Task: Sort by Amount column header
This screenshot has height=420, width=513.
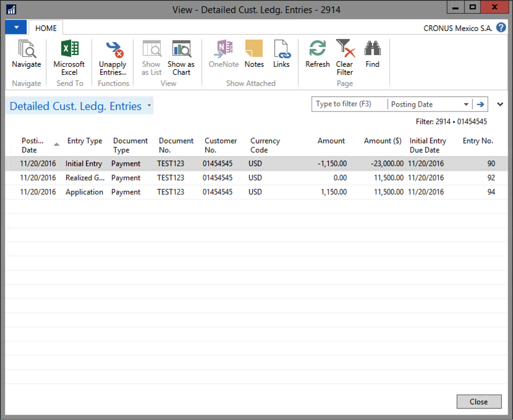Action: [331, 141]
